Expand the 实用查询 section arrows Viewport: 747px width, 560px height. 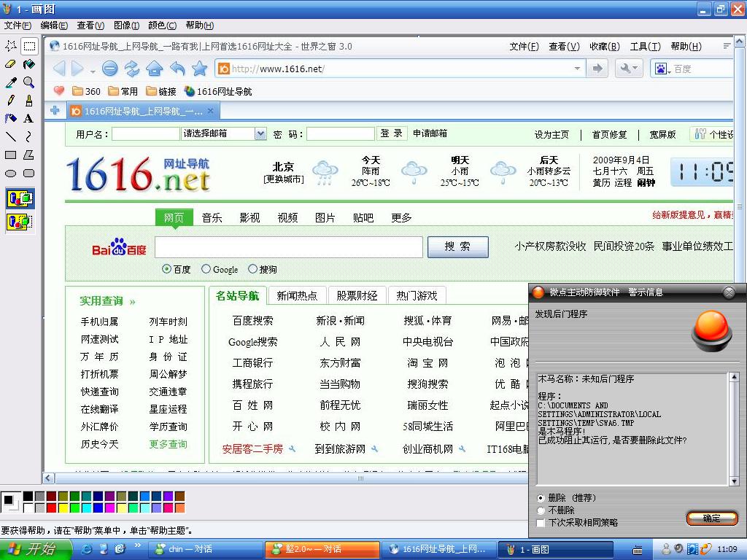[x=133, y=302]
